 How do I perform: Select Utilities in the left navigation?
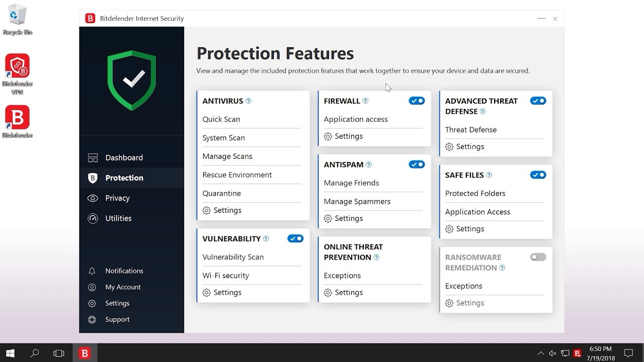[118, 218]
